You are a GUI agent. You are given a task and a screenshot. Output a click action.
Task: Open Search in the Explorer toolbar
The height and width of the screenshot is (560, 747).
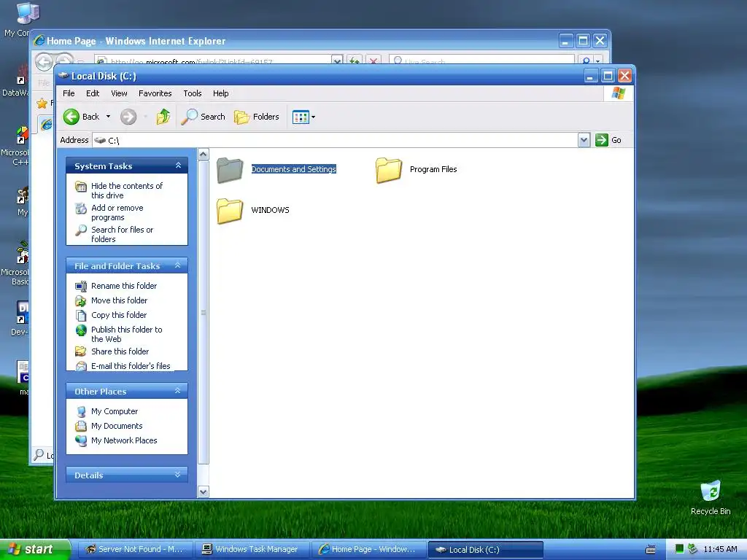pos(204,117)
